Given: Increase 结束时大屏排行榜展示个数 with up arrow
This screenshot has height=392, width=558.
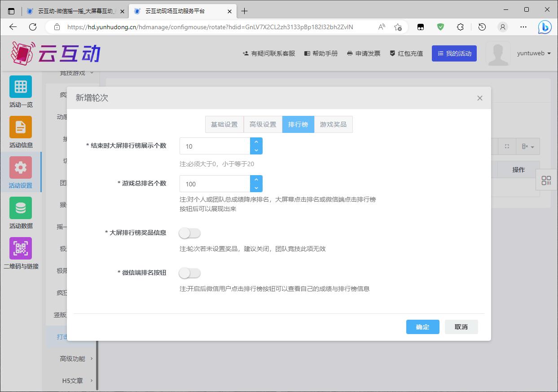Looking at the screenshot, I should coord(256,142).
